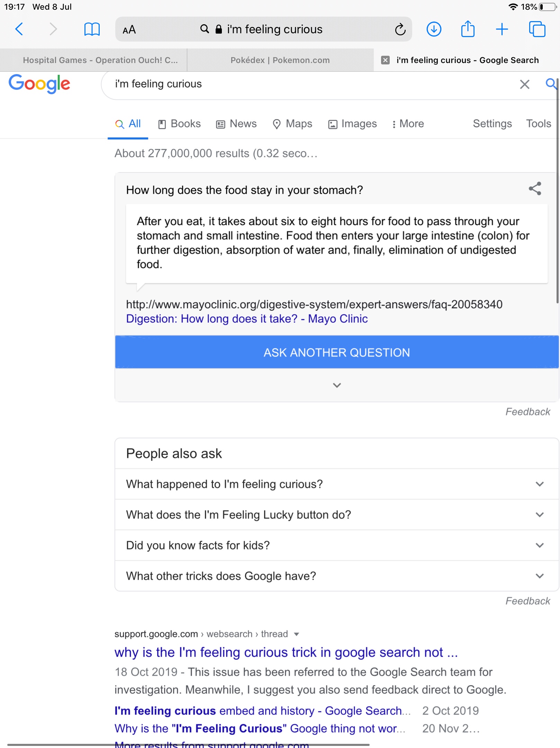Screen dimensions: 560x748
Task: Open a new tab with the plus icon
Action: 502,29
